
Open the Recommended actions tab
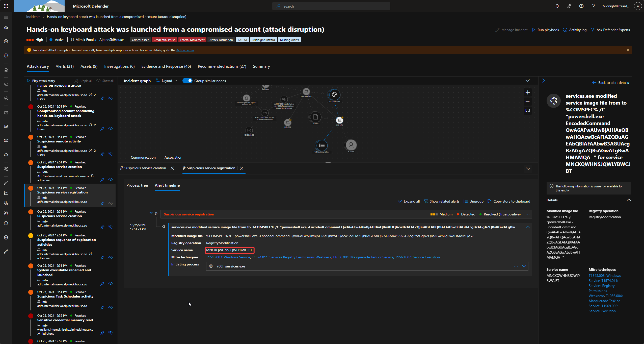tap(222, 66)
